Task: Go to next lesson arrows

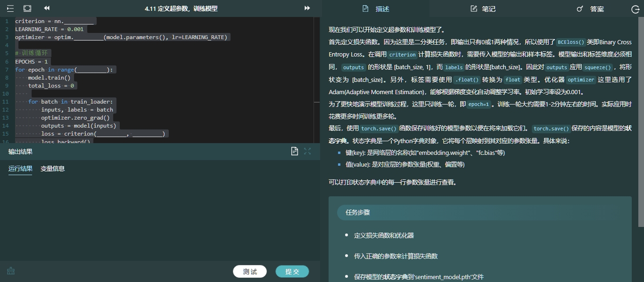Action: tap(307, 8)
